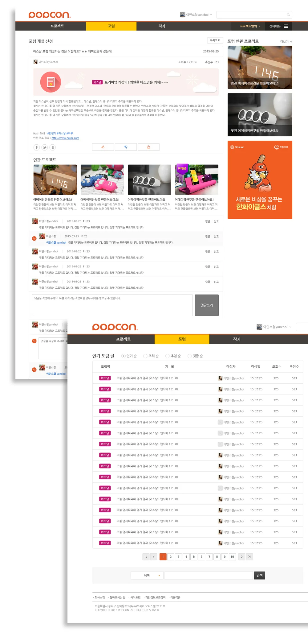Select the 인기 순 radio button
This screenshot has width=308, height=644.
[x=124, y=356]
